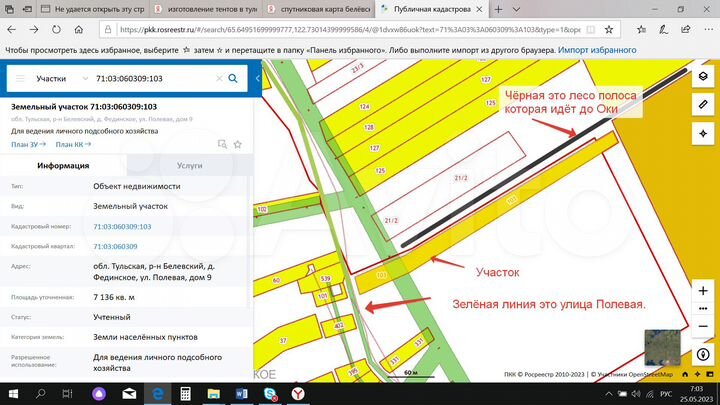Add this parcel to favorites with star
Screen dimensions: 720x405
tap(238, 145)
